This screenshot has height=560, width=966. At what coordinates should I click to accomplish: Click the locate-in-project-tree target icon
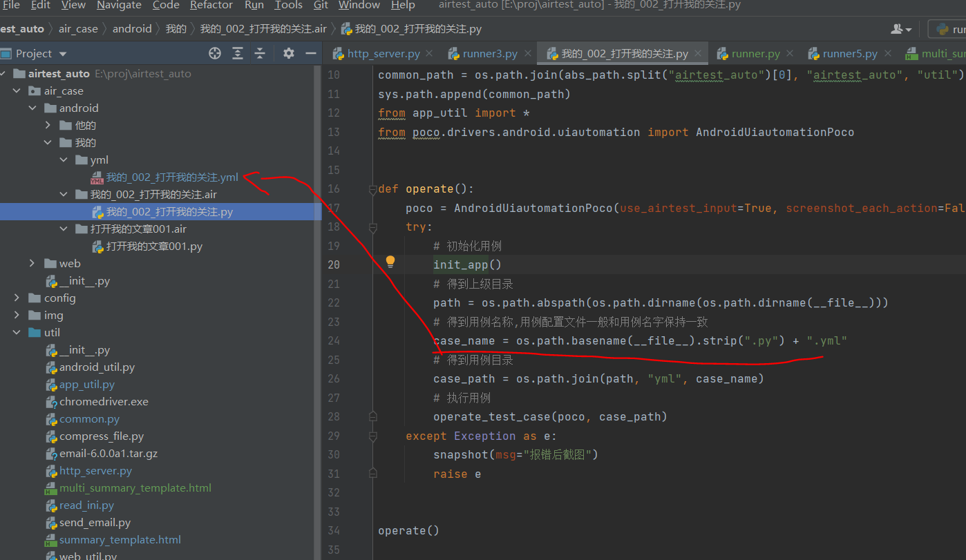(215, 53)
